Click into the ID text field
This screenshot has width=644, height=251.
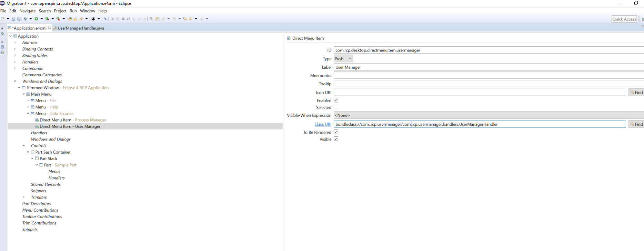[489, 50]
